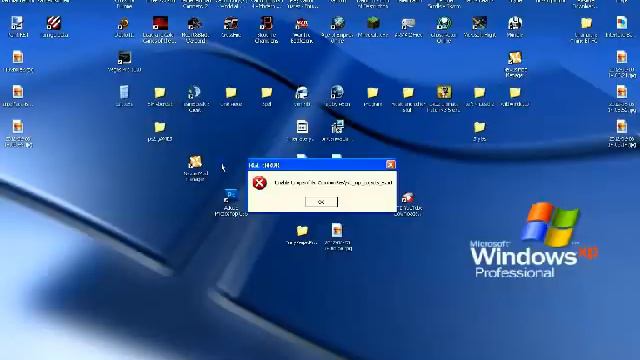Open the Age of Empires Online shortcut
Viewport: 640px width, 360px height.
pyautogui.click(x=338, y=23)
